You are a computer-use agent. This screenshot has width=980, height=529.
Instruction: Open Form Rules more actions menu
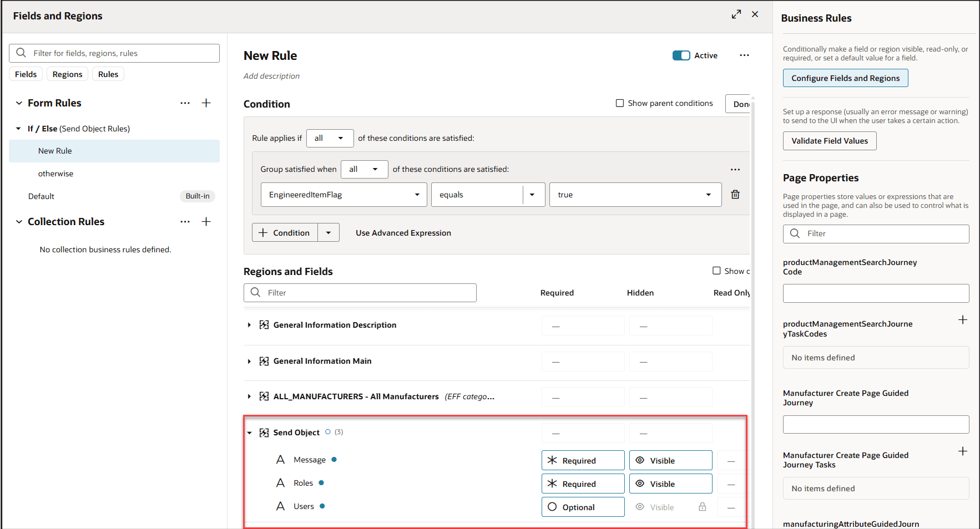pyautogui.click(x=185, y=103)
